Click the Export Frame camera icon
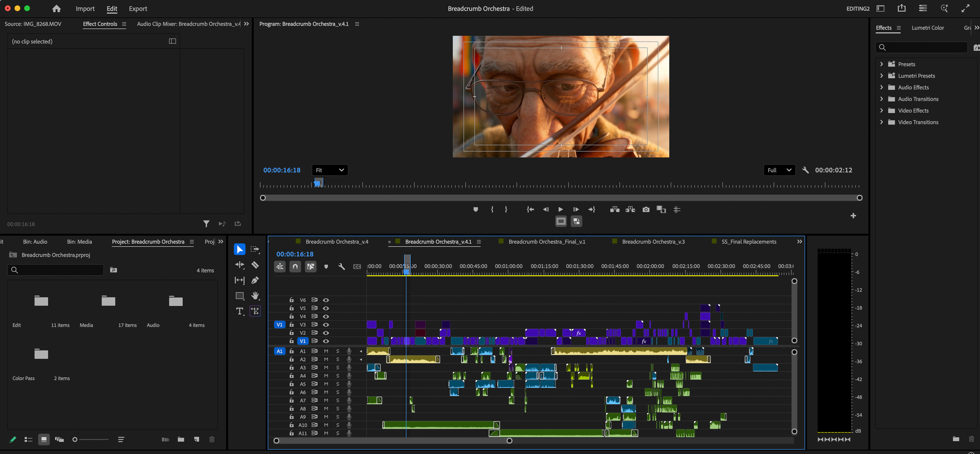This screenshot has width=980, height=454. click(646, 210)
